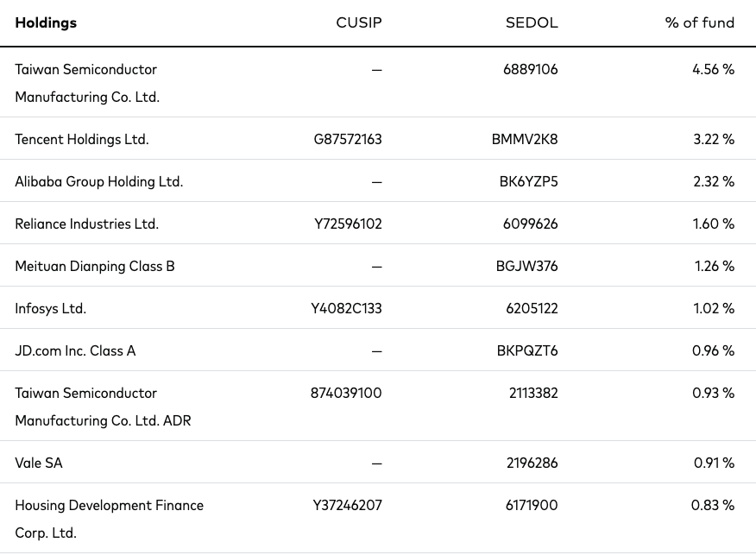Click the 0.83 % fund percentage

coord(713,505)
